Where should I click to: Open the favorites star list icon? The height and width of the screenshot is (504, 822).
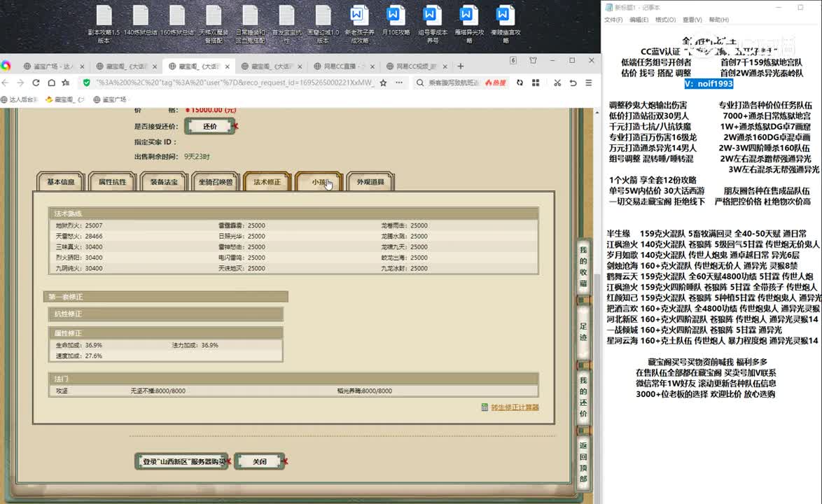pyautogui.click(x=66, y=83)
